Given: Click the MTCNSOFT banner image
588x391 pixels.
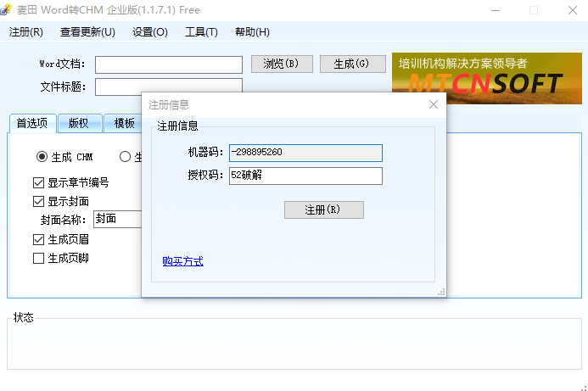Looking at the screenshot, I should pyautogui.click(x=487, y=78).
